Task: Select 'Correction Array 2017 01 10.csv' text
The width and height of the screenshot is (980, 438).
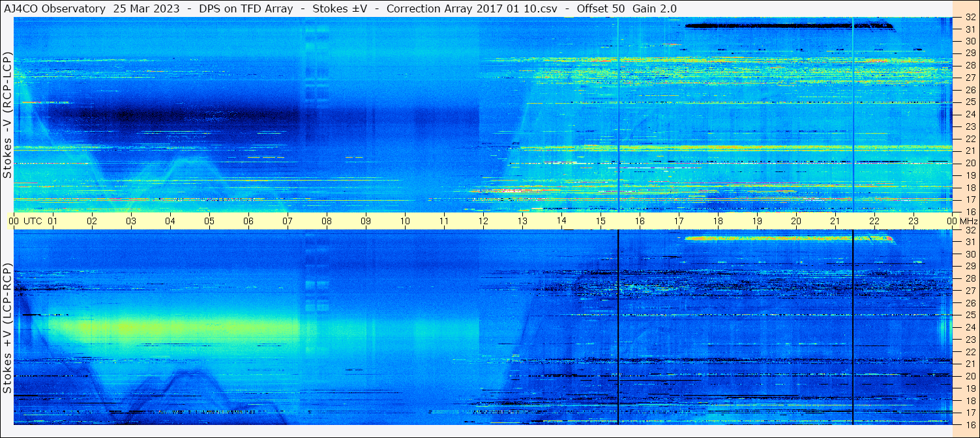Action: (x=472, y=8)
